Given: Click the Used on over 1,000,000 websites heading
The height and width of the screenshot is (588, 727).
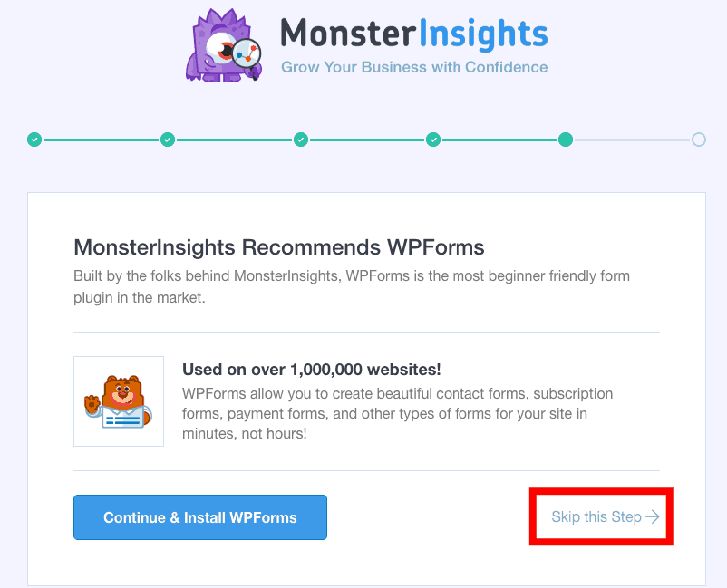Looking at the screenshot, I should click(x=312, y=370).
